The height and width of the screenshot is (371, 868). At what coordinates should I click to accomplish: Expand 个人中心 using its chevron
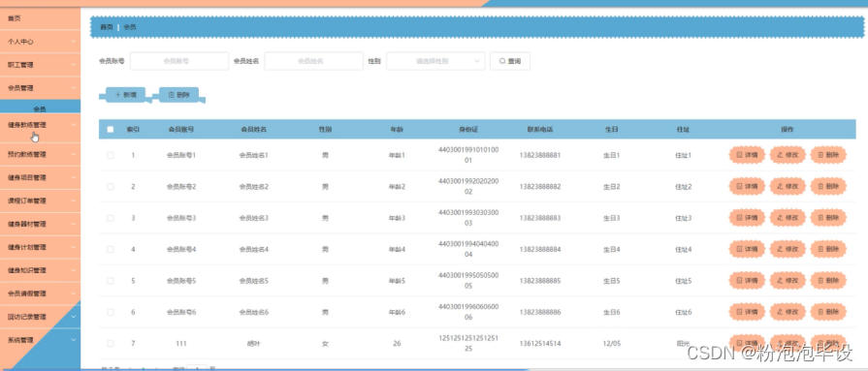(x=73, y=42)
